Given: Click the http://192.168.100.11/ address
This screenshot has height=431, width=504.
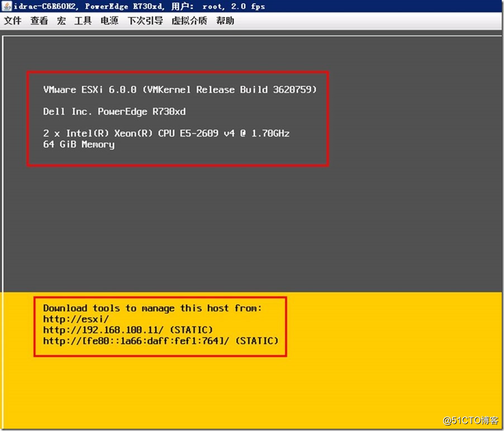Looking at the screenshot, I should coord(127,330).
